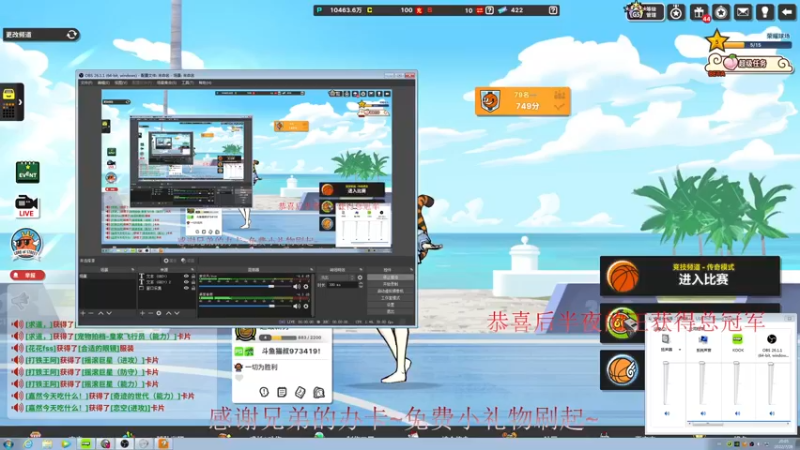Screen dimensions: 800x450
Task: Move the OBS scene down with the arrow
Action: coord(109,313)
